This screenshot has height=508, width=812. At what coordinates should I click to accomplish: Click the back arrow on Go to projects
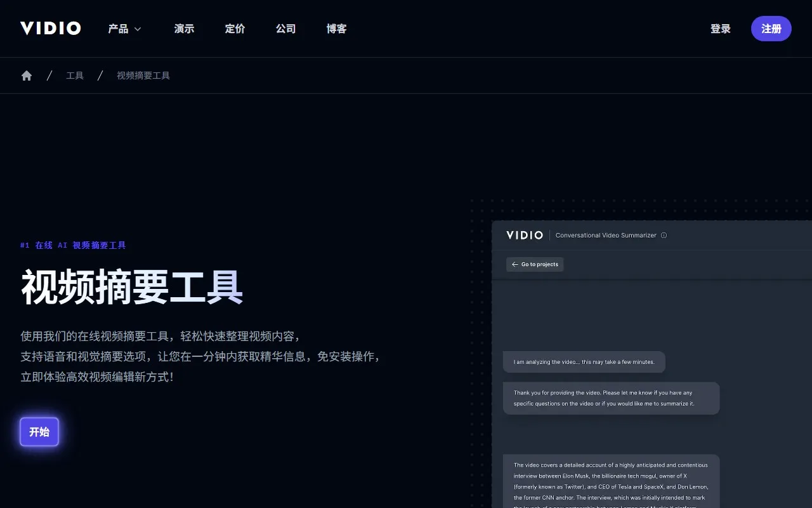[515, 264]
